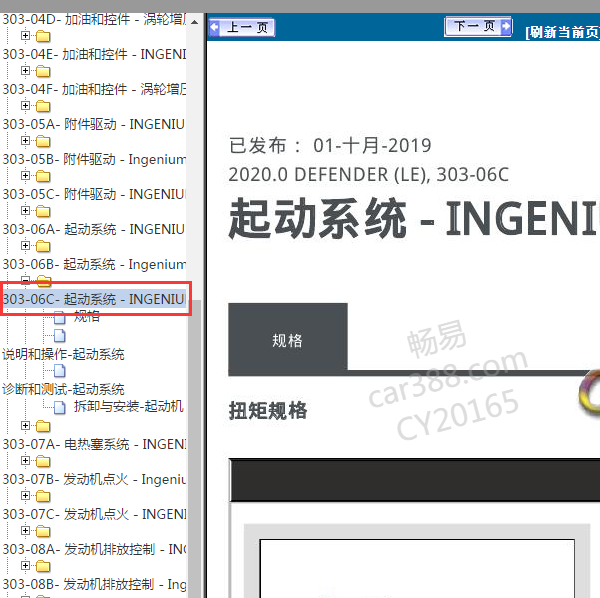Expand the folder under 303-05C 附件驱动
The height and width of the screenshot is (598, 600).
click(25, 211)
